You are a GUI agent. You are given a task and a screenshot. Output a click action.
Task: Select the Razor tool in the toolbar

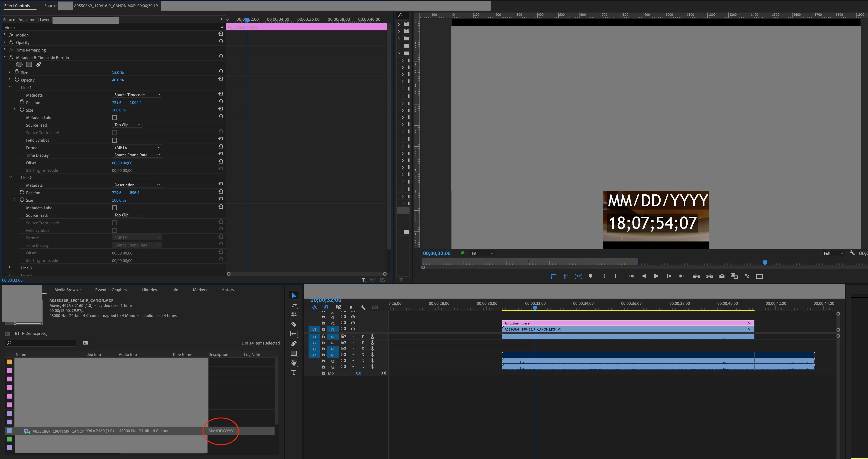(294, 324)
